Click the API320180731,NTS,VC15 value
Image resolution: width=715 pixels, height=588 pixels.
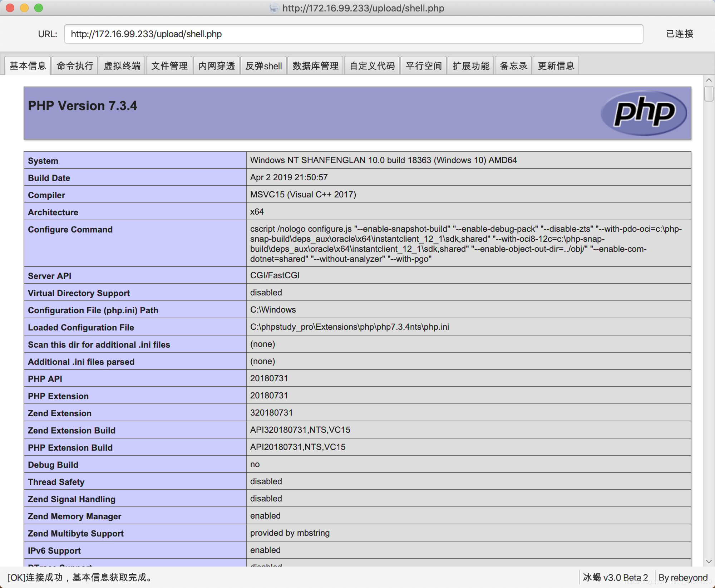point(300,430)
